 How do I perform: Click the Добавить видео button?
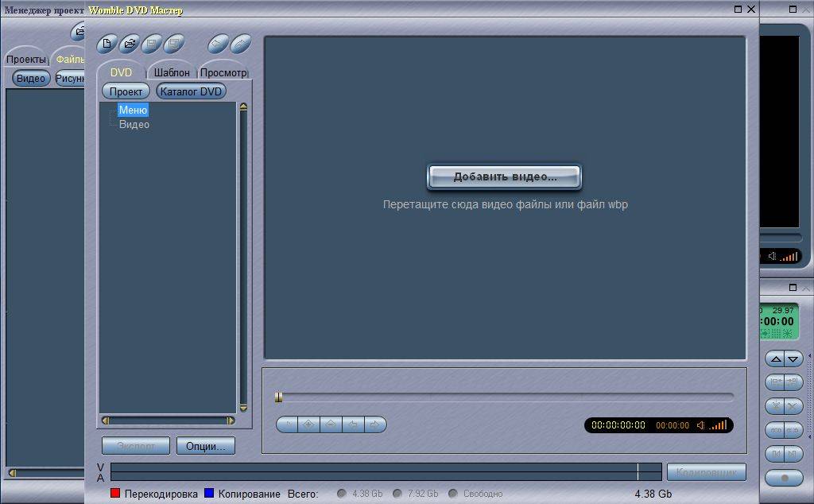[x=505, y=177]
